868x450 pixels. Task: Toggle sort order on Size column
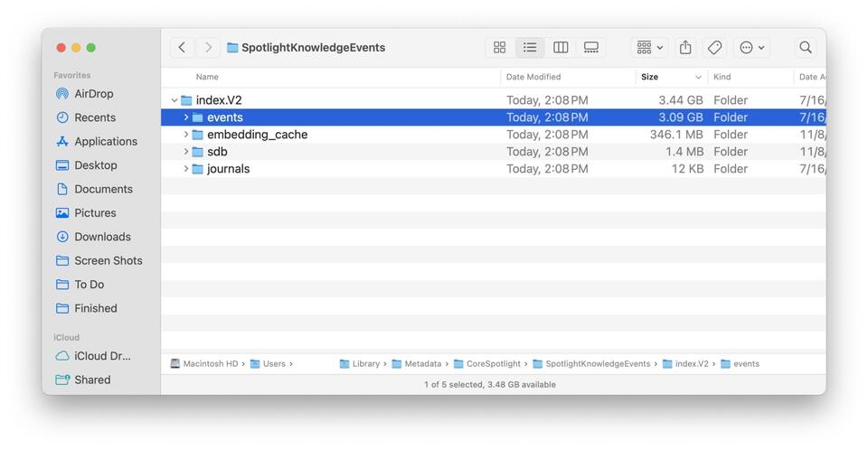pos(671,77)
